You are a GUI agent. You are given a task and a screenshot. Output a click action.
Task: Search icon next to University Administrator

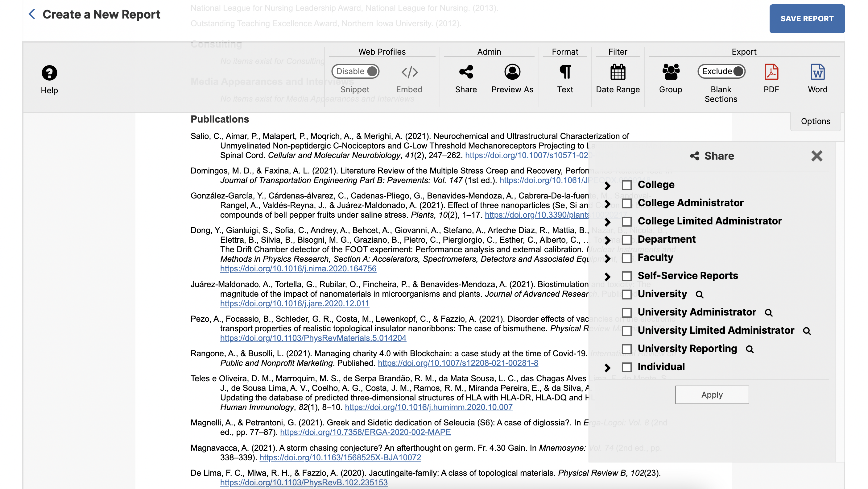coord(769,313)
